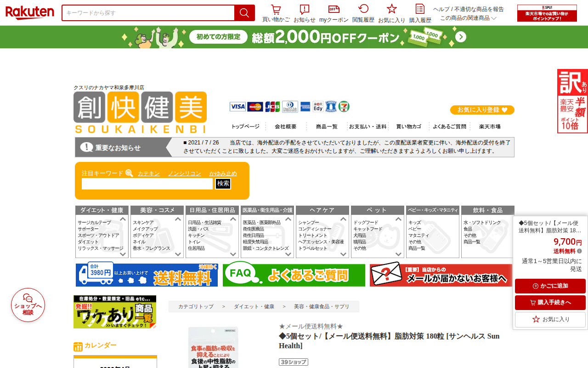
Task: Open the お支払い・送料 menu item
Action: pos(367,126)
